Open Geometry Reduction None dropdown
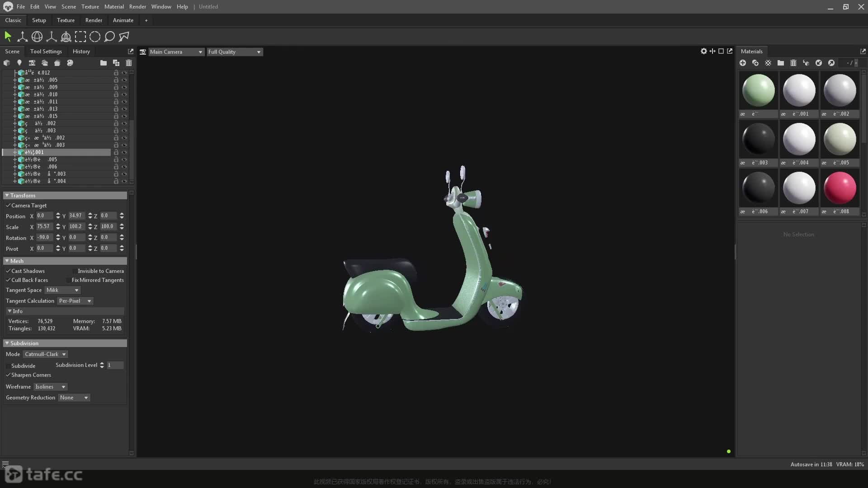The image size is (868, 488). 74,398
